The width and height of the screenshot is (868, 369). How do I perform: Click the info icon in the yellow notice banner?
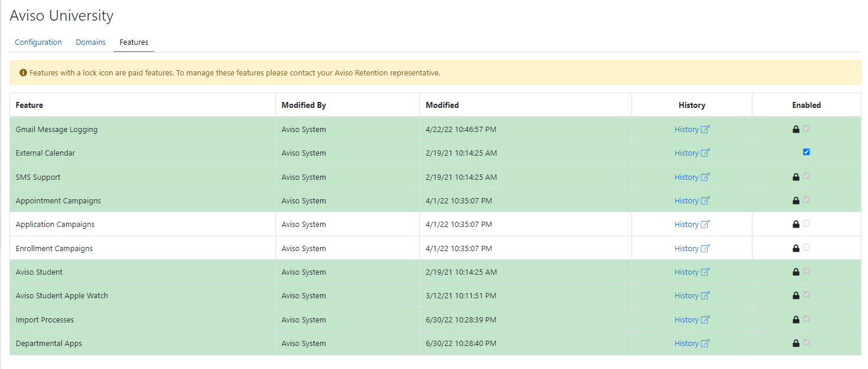click(23, 73)
